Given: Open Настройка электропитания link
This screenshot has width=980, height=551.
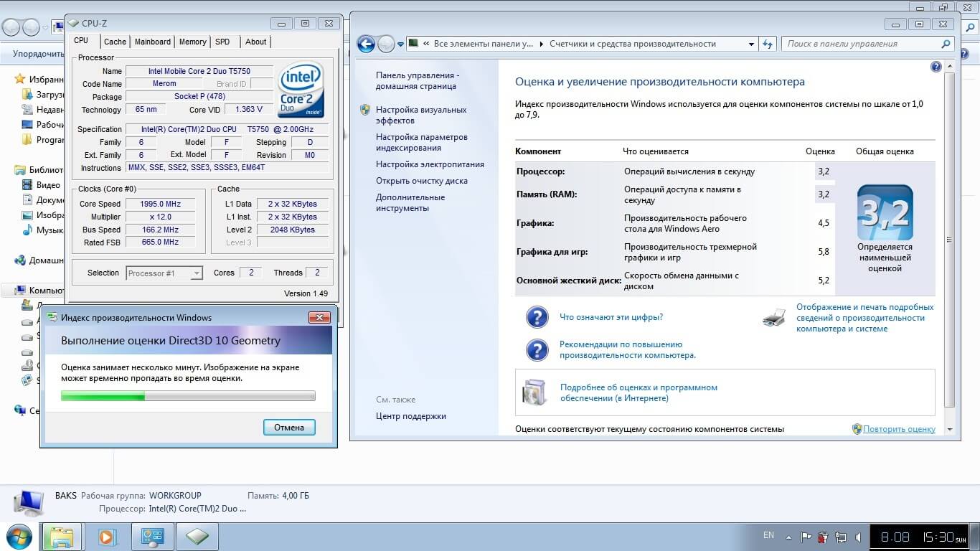Looking at the screenshot, I should click(x=430, y=164).
